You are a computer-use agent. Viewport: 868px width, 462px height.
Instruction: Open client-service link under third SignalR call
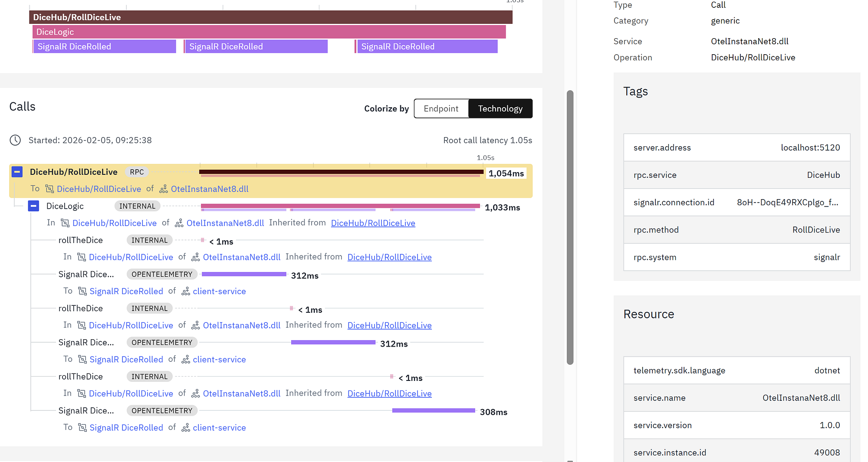tap(219, 428)
